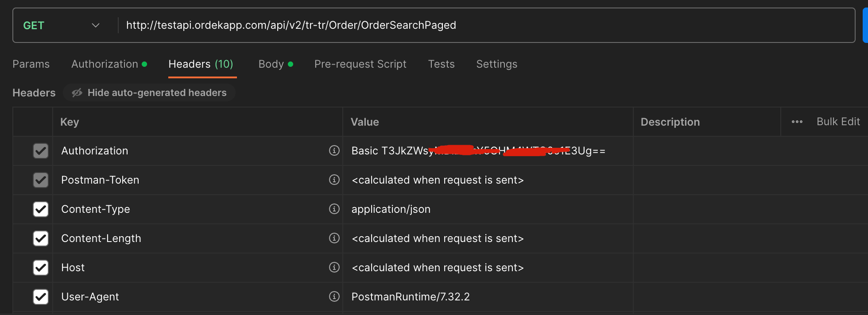The height and width of the screenshot is (315, 868).
Task: Click the Bulk Edit link
Action: point(838,122)
